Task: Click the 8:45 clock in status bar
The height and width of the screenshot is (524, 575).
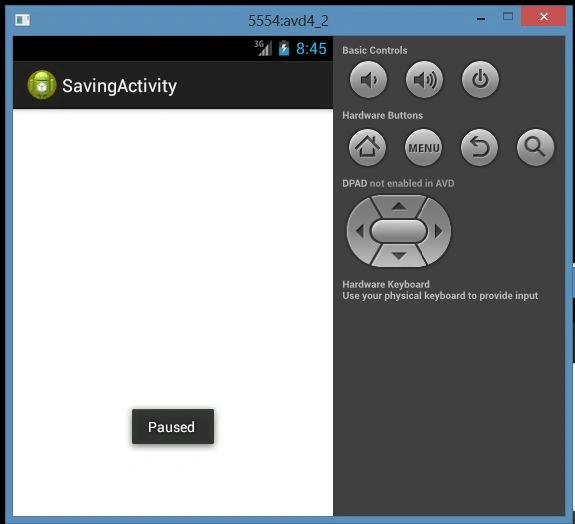Action: [x=311, y=48]
